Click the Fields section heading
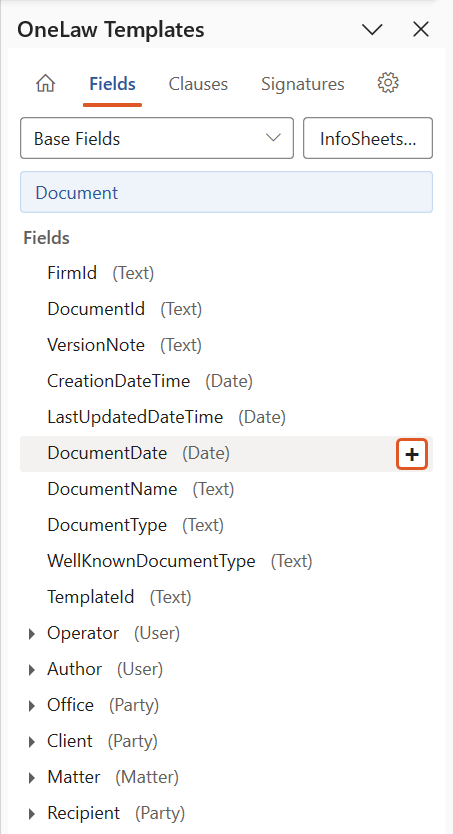This screenshot has width=453, height=834. (x=46, y=238)
